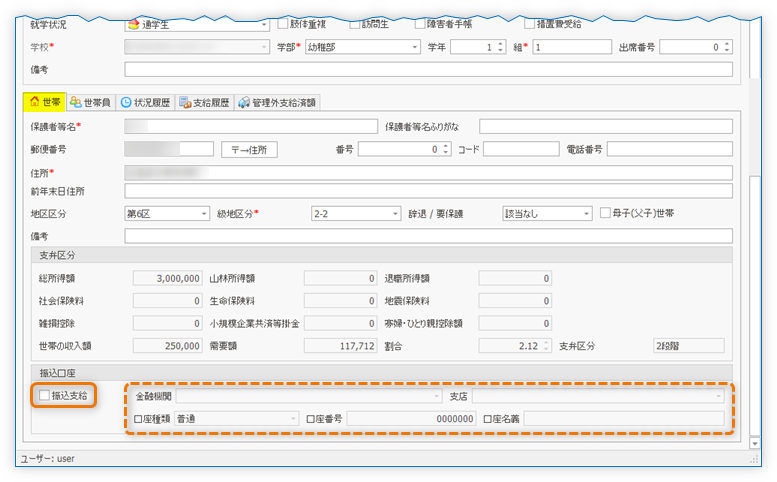Click the people icon on 世帯員 tab
Image resolution: width=777 pixels, height=482 pixels.
(76, 102)
